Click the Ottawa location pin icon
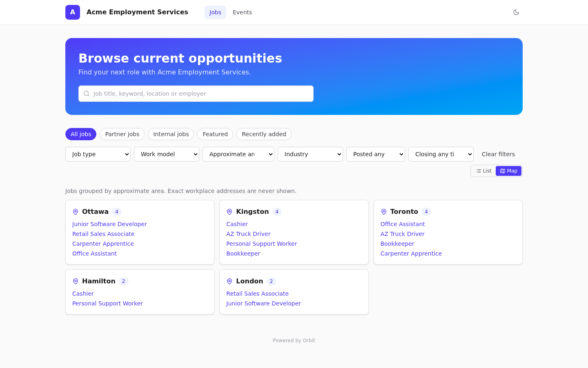This screenshot has height=368, width=588. pos(76,212)
